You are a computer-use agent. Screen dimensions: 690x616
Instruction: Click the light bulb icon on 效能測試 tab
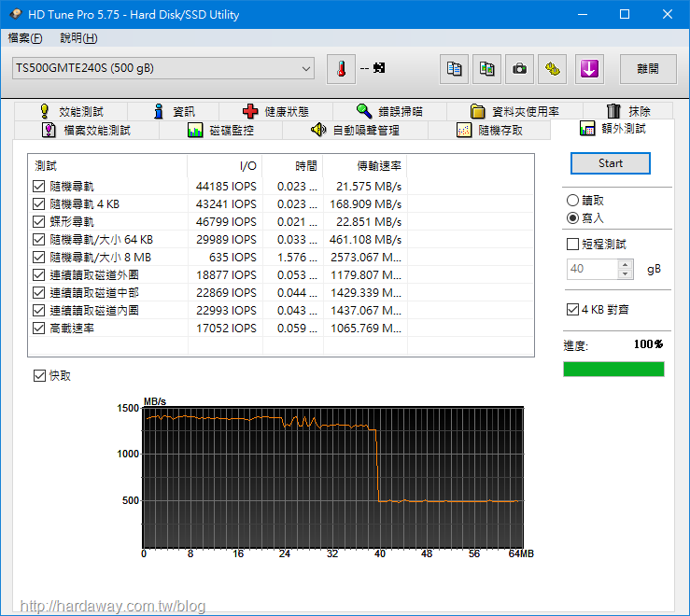(45, 111)
